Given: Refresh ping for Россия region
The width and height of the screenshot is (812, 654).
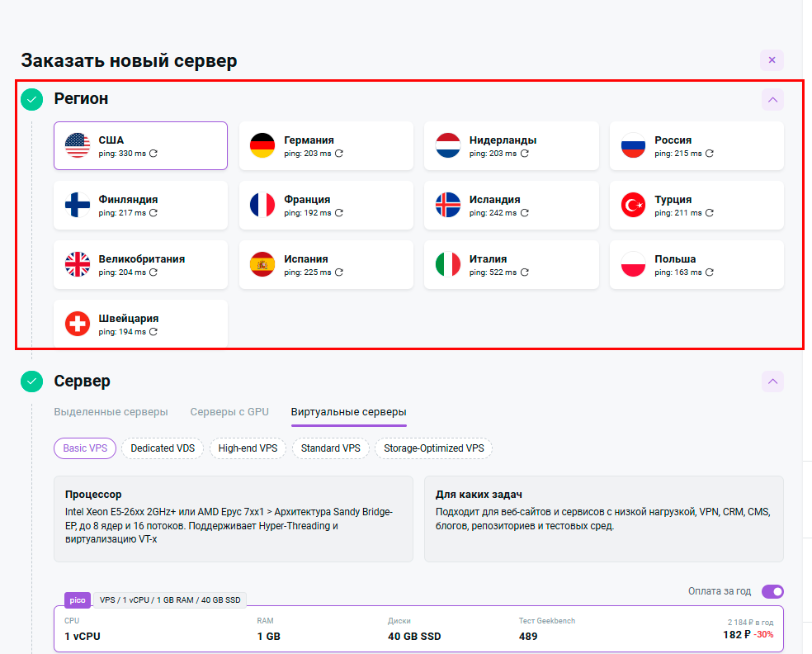Looking at the screenshot, I should tap(710, 154).
